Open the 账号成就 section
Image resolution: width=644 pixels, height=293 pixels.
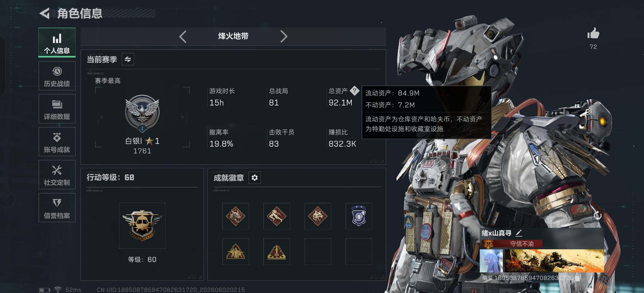pyautogui.click(x=57, y=142)
